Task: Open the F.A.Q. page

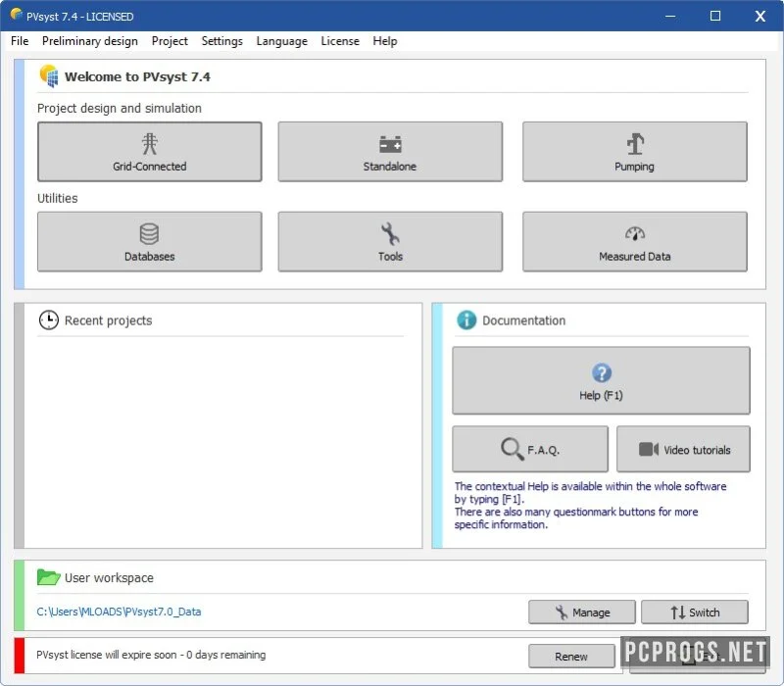Action: [530, 449]
